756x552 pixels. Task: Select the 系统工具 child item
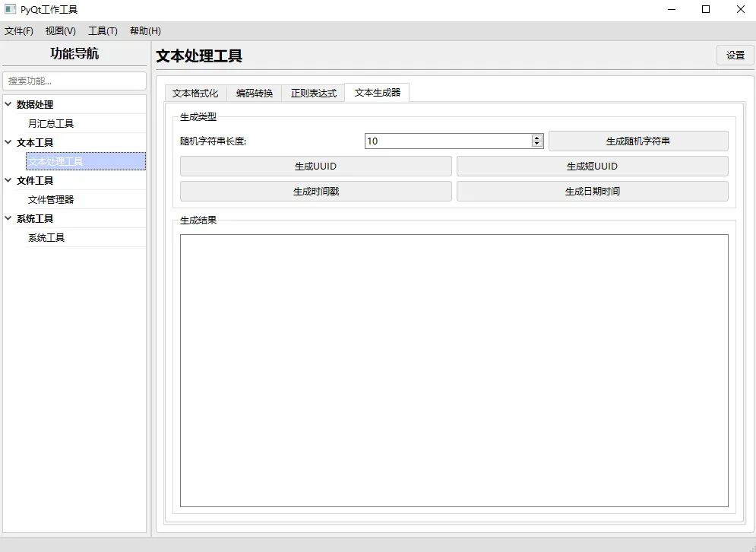[46, 237]
